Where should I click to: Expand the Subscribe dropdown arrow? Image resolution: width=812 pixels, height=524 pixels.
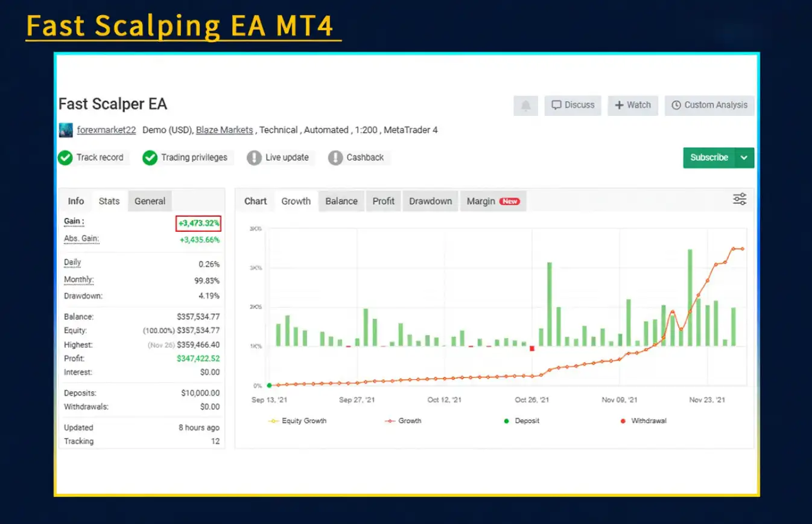click(x=744, y=158)
